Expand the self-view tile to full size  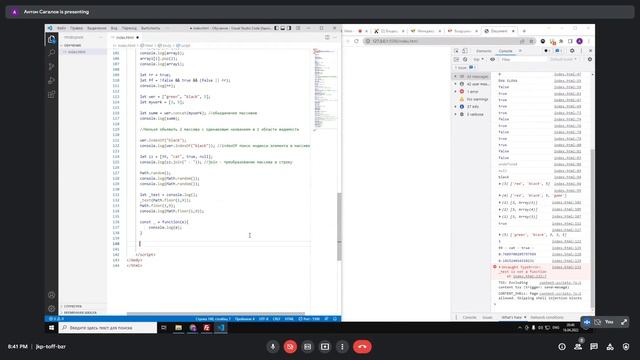(x=624, y=322)
